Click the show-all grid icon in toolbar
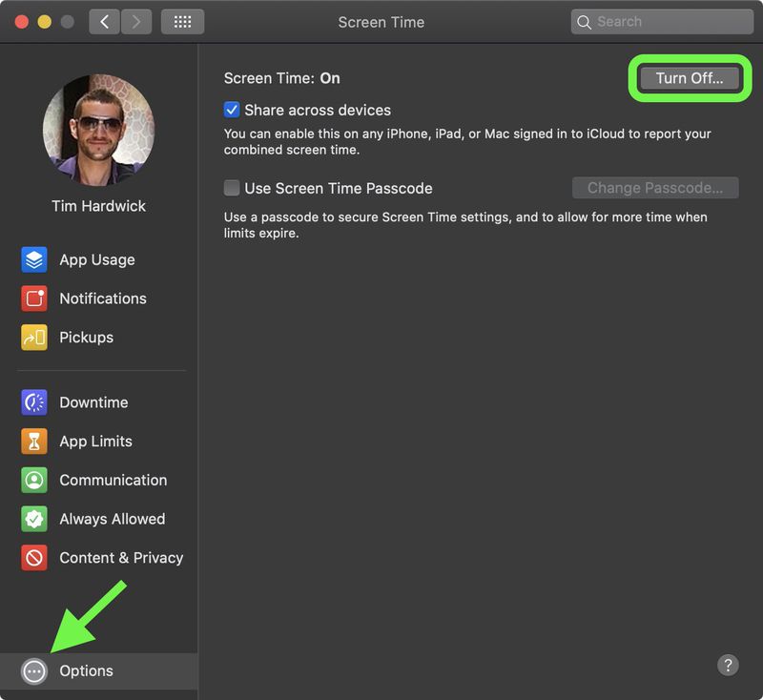Viewport: 763px width, 700px height. [181, 21]
